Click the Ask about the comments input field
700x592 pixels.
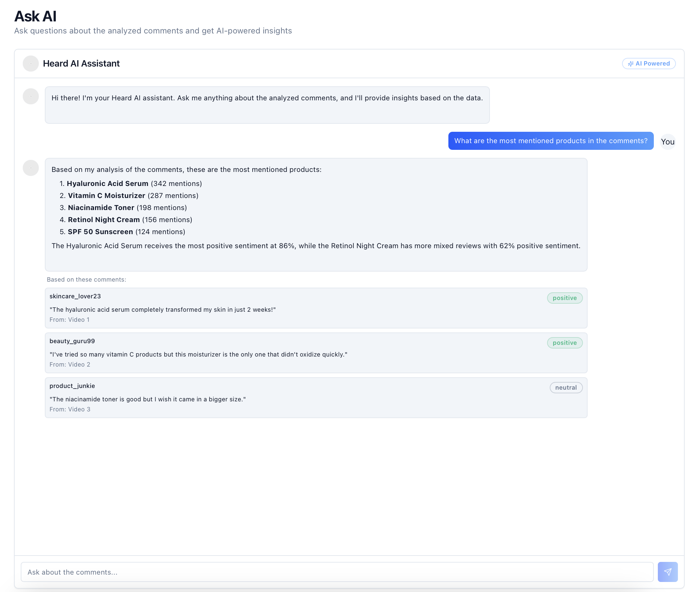[x=336, y=572]
